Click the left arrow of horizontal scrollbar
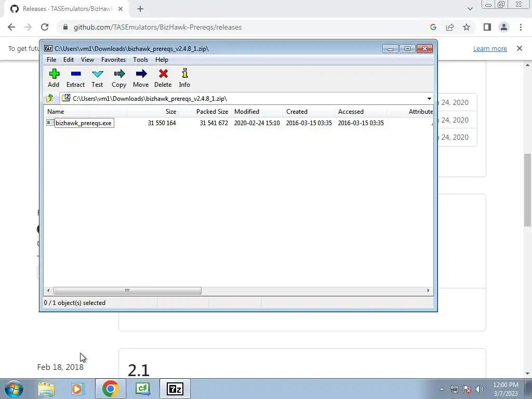The width and height of the screenshot is (532, 399). pyautogui.click(x=48, y=291)
